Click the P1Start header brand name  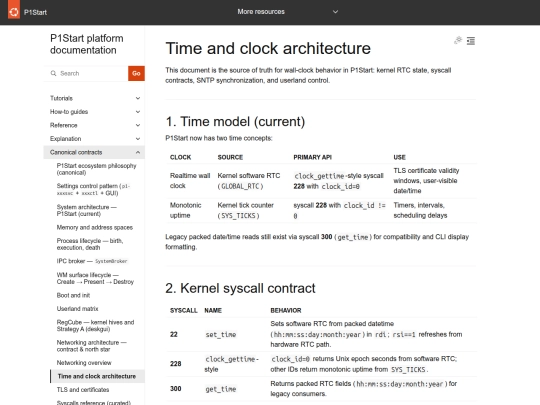coord(35,12)
